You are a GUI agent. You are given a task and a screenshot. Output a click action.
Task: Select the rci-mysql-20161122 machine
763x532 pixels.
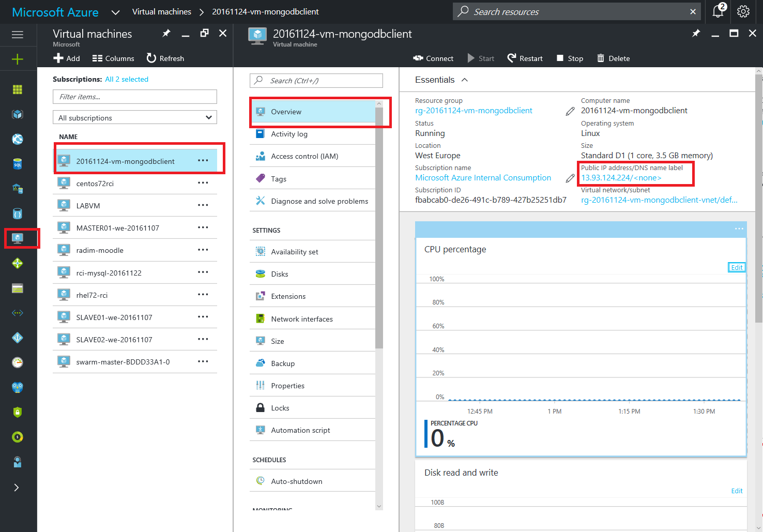(135, 273)
